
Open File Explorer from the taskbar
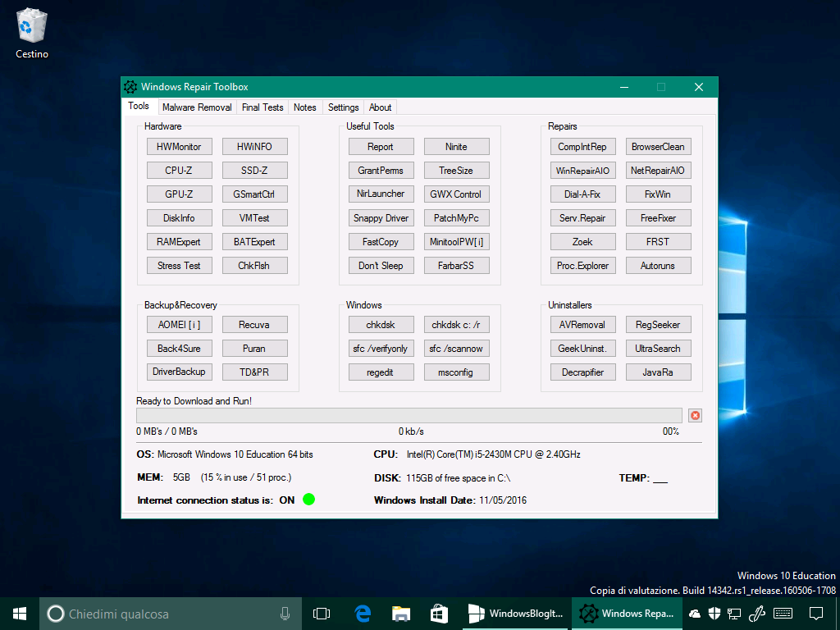point(400,614)
